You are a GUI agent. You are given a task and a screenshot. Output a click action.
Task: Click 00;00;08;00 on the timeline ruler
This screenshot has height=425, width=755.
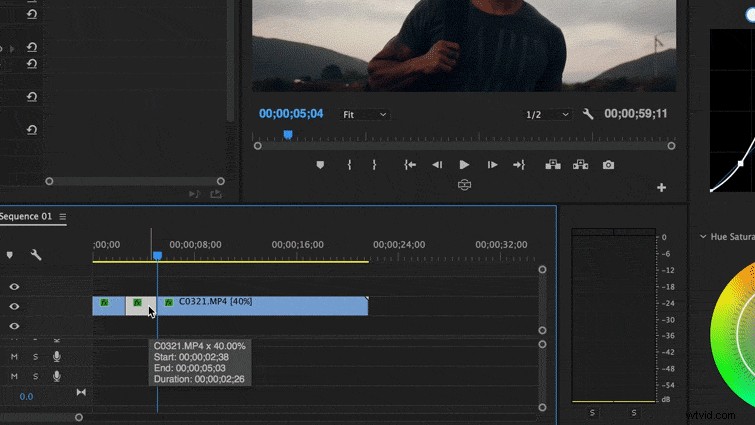coord(195,245)
